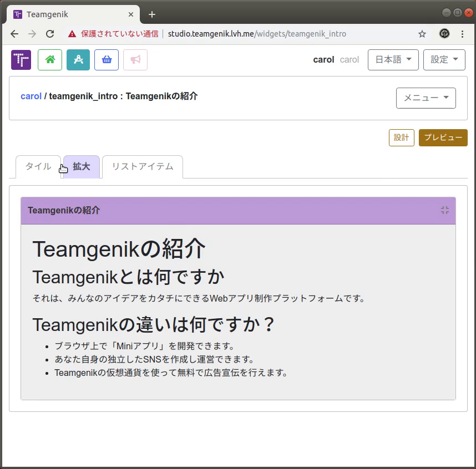Click the browser forward arrow
Viewport: 476px width, 469px height.
tap(32, 34)
